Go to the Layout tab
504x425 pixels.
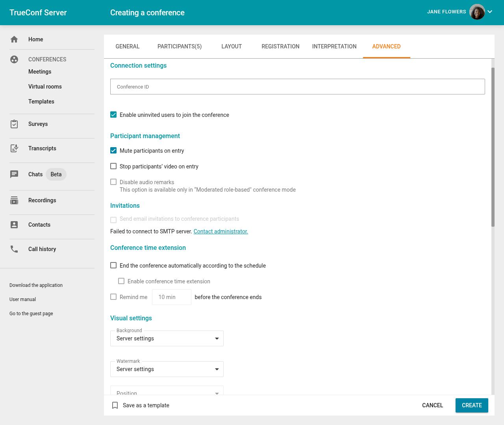(x=232, y=46)
